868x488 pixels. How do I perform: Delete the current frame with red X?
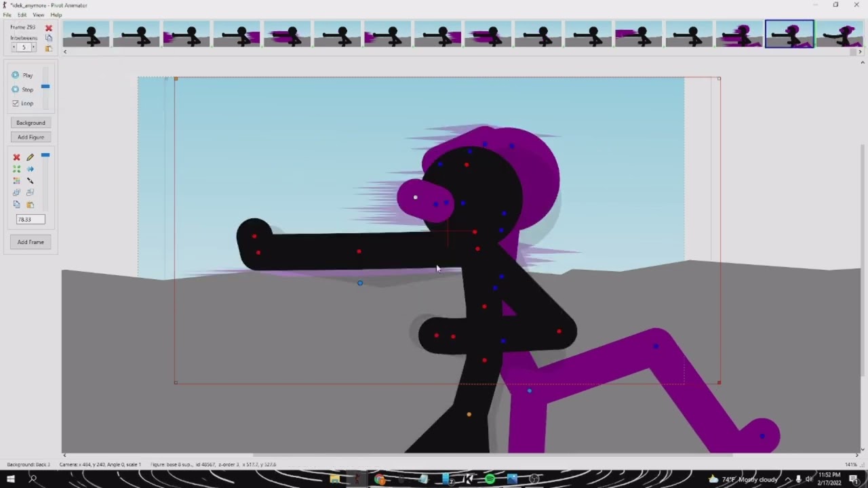pos(48,28)
